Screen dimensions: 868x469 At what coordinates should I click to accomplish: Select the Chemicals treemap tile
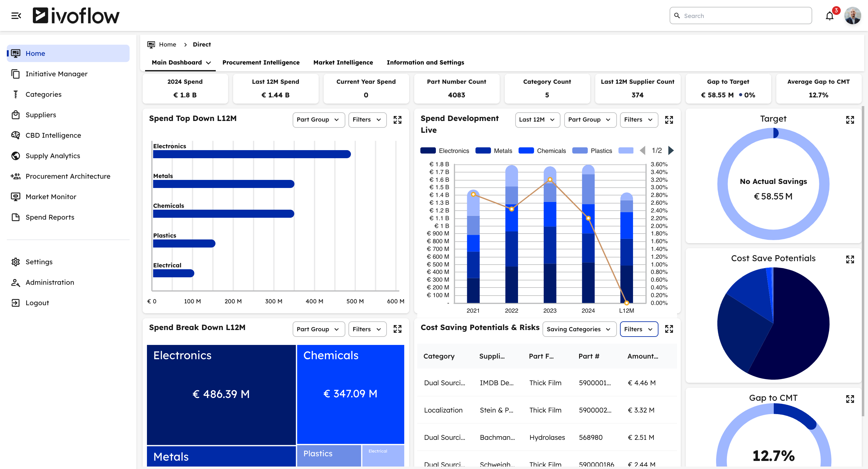350,394
